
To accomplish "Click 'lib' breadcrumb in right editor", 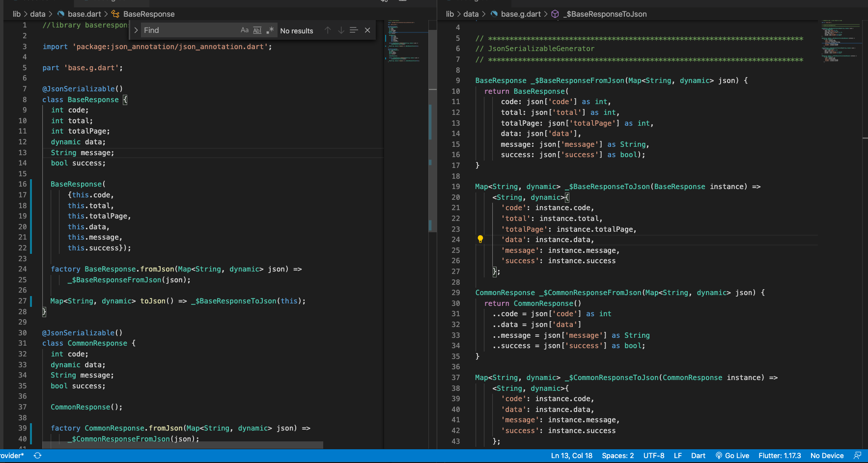I will pyautogui.click(x=450, y=14).
